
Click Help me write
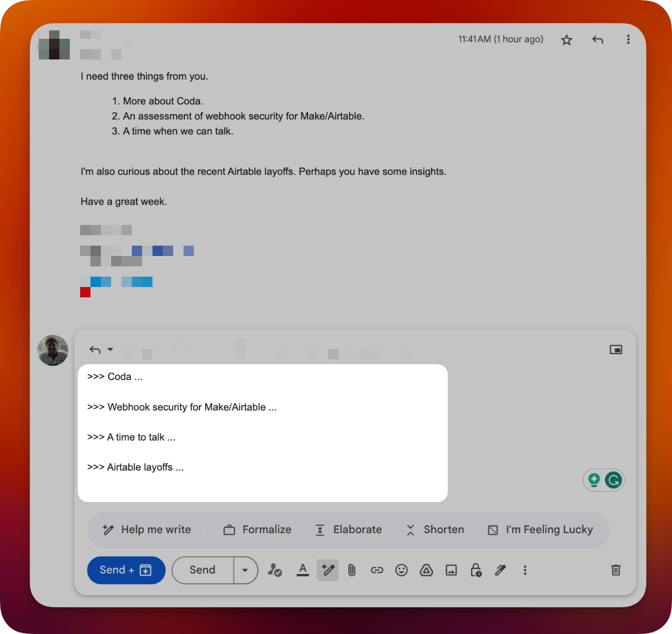point(147,530)
